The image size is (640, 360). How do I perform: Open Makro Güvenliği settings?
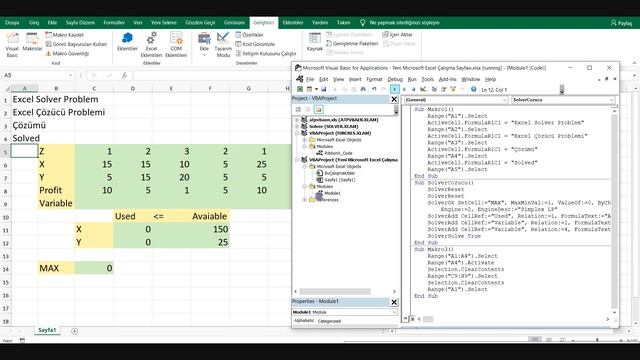67,53
